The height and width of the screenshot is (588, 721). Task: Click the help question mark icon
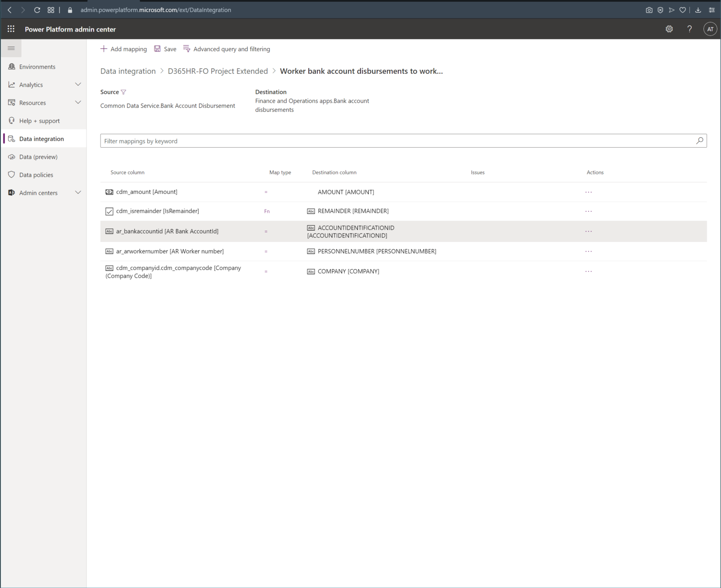pos(689,29)
